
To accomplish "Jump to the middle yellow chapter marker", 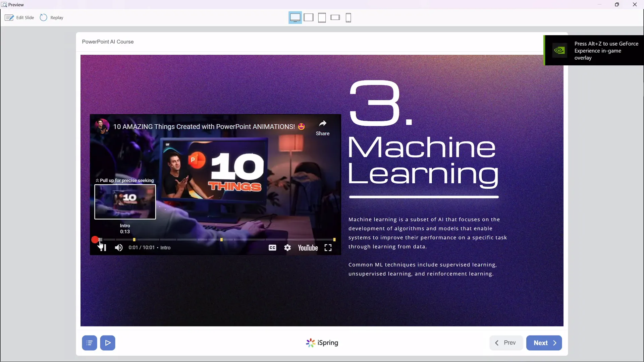I will (x=221, y=240).
